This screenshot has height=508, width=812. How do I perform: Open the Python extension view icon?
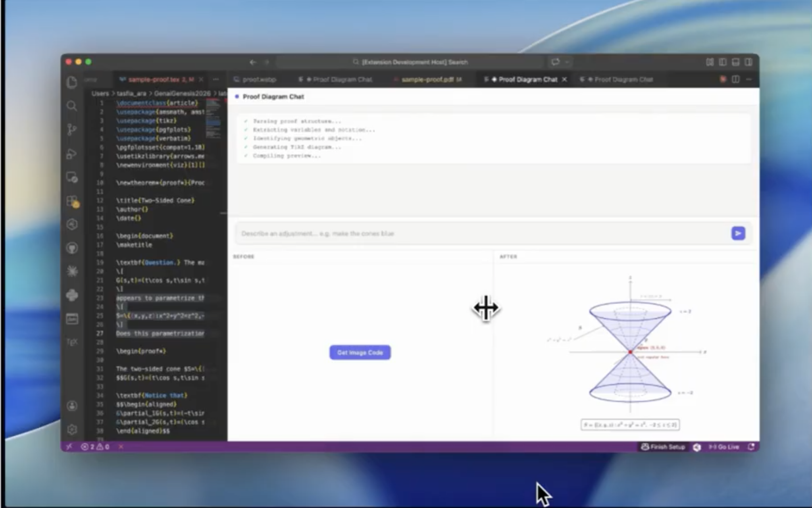point(72,295)
